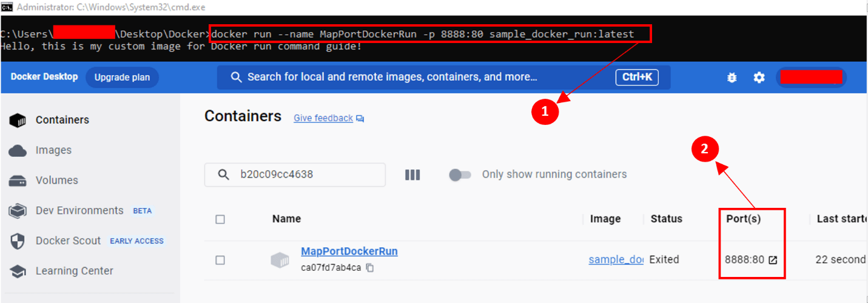The width and height of the screenshot is (868, 303).
Task: Click the 22 seconds last started cell
Action: click(x=841, y=259)
